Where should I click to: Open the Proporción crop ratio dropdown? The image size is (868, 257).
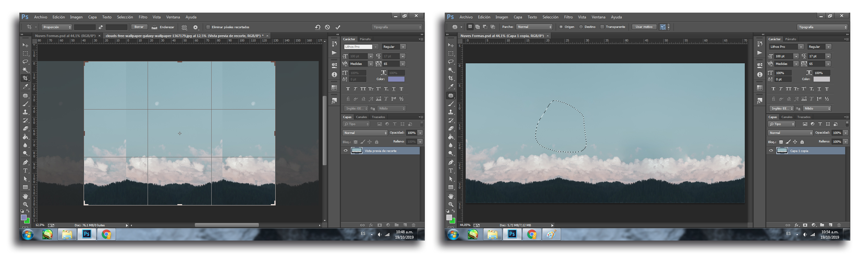pyautogui.click(x=57, y=27)
